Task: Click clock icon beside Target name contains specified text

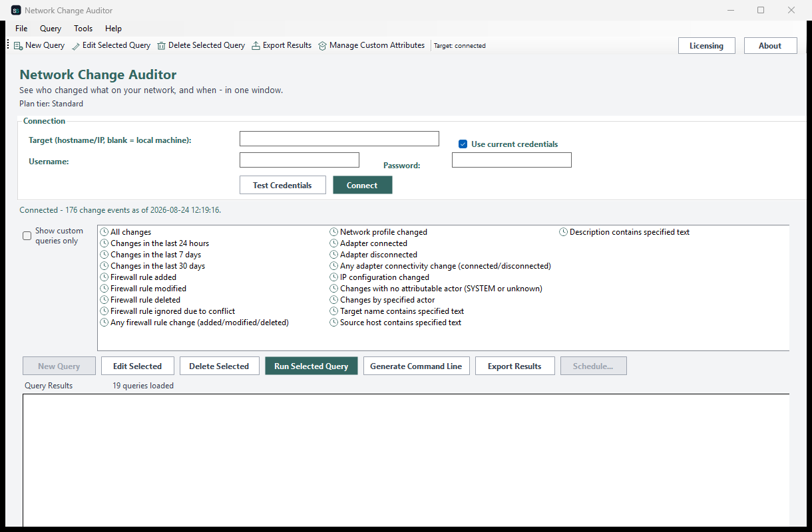Action: point(334,311)
